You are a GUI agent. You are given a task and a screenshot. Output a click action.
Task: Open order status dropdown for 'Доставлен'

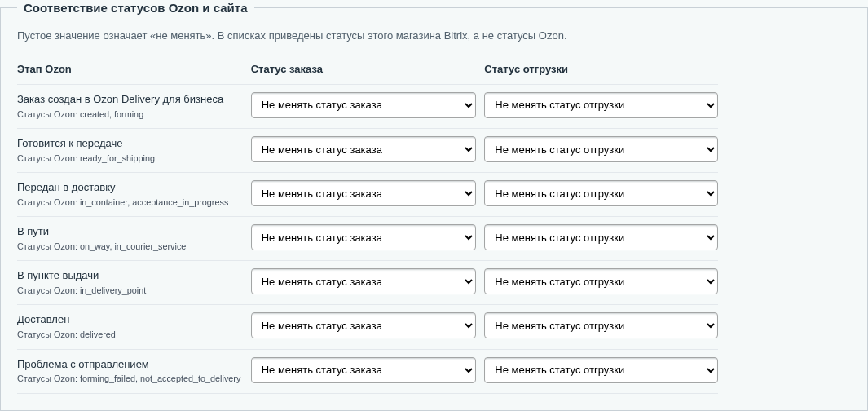364,325
